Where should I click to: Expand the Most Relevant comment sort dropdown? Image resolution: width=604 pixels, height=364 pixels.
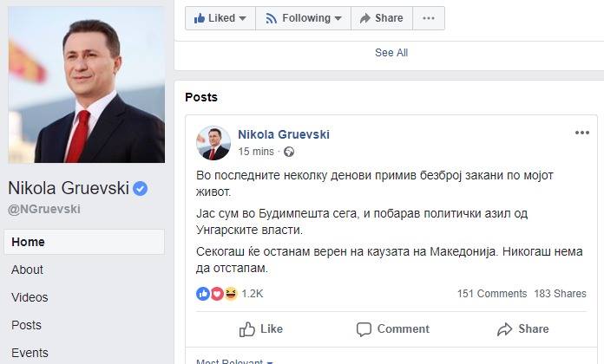(x=235, y=361)
